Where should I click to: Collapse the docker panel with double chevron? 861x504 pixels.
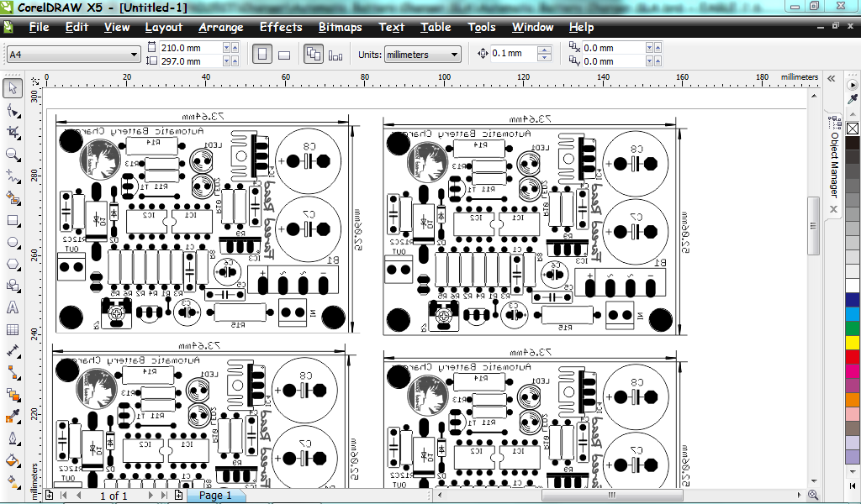pyautogui.click(x=832, y=78)
